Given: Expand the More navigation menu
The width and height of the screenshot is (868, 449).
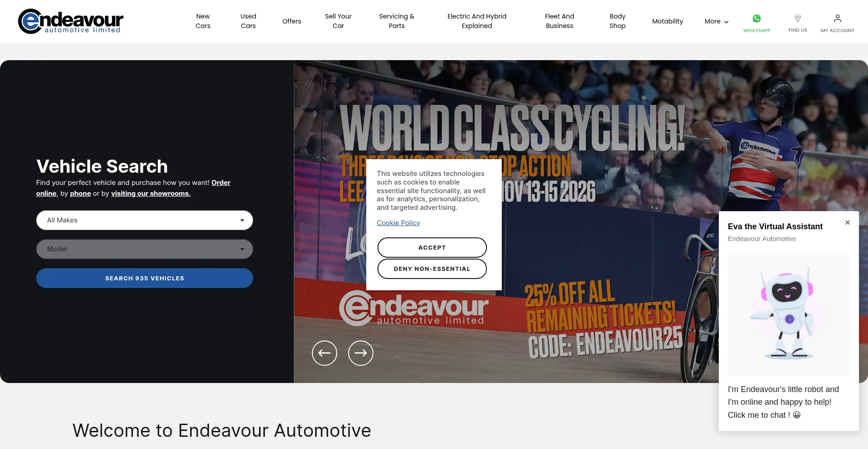Looking at the screenshot, I should 717,21.
